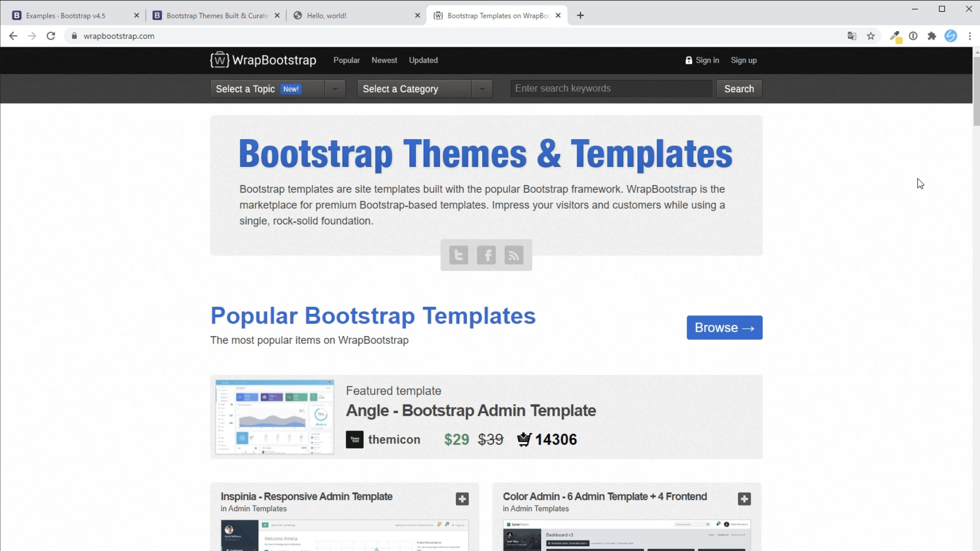Focus the search keywords field
Image resolution: width=980 pixels, height=551 pixels.
(x=611, y=89)
